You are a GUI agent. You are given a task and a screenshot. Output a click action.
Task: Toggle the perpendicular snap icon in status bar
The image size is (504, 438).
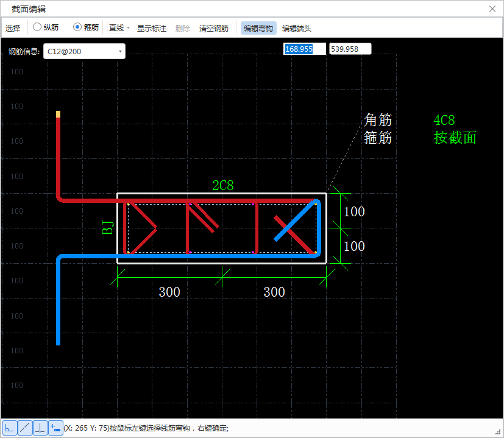40,428
